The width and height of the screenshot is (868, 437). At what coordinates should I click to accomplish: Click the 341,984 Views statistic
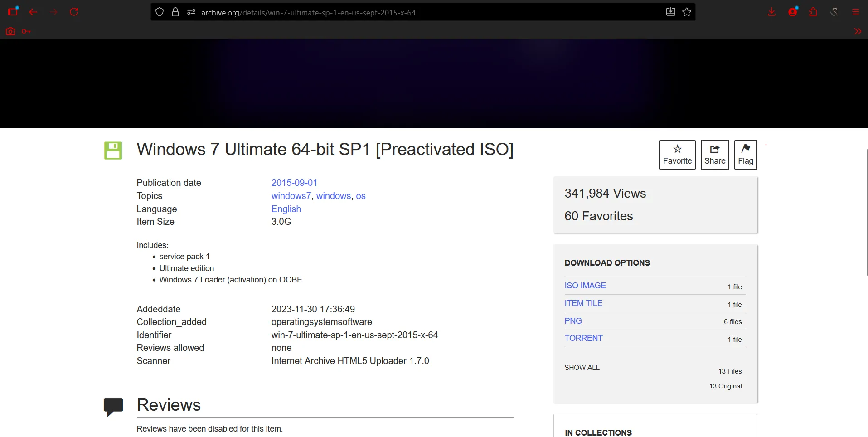(x=605, y=194)
